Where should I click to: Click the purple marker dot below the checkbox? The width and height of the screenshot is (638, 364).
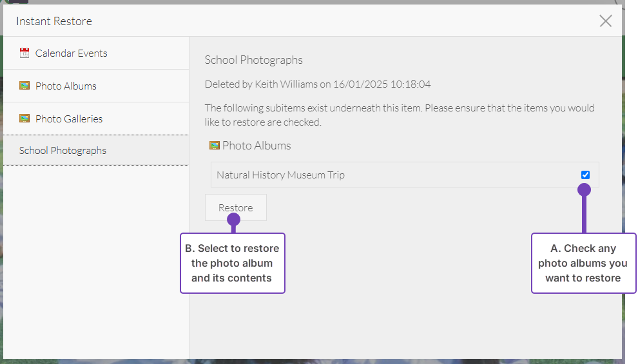pyautogui.click(x=584, y=189)
